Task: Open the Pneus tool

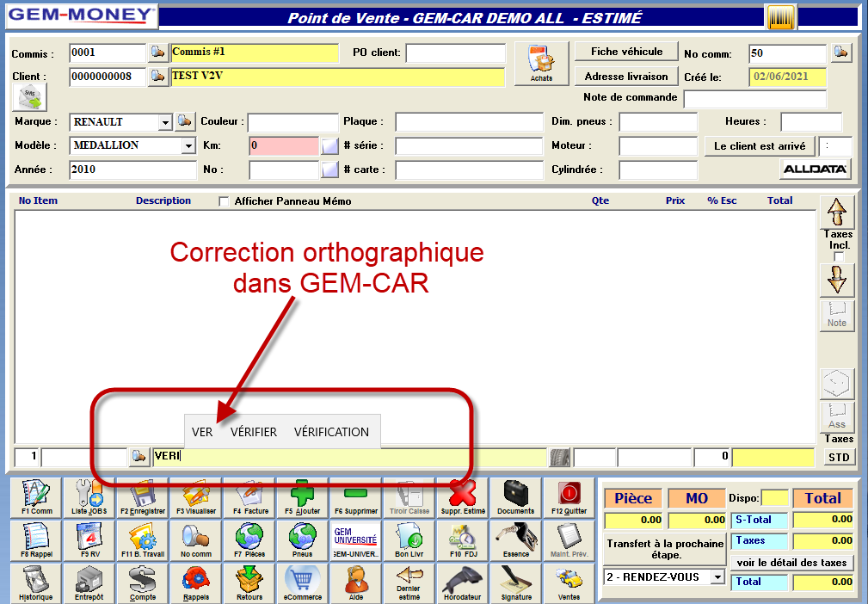Action: point(302,540)
